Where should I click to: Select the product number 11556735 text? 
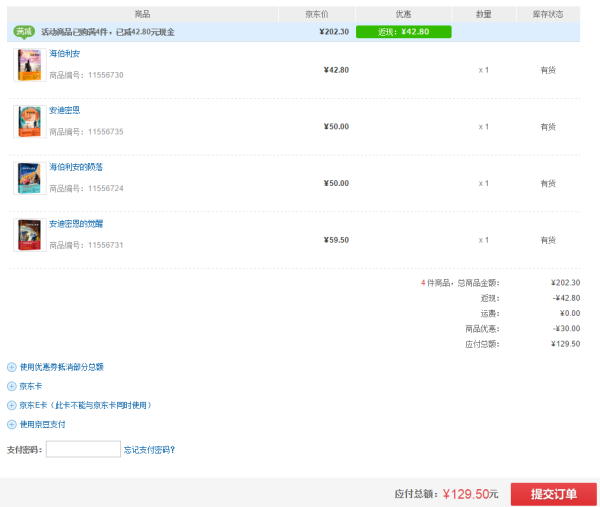(x=106, y=132)
